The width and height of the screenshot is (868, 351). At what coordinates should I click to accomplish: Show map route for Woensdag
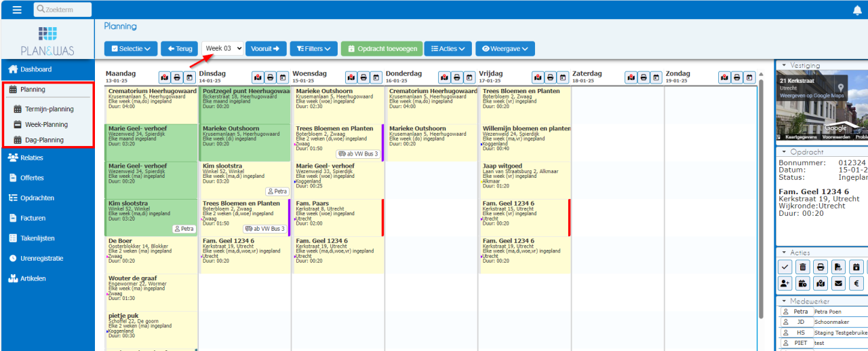coord(351,77)
